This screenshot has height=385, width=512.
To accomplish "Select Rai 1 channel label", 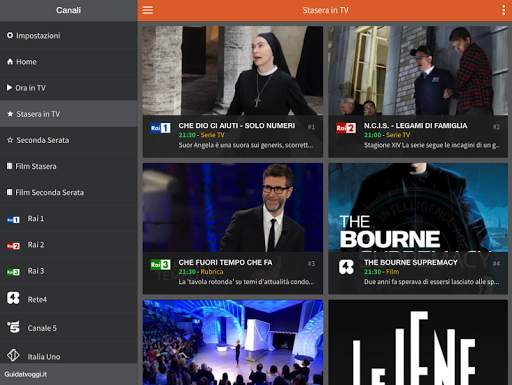I will pos(36,219).
